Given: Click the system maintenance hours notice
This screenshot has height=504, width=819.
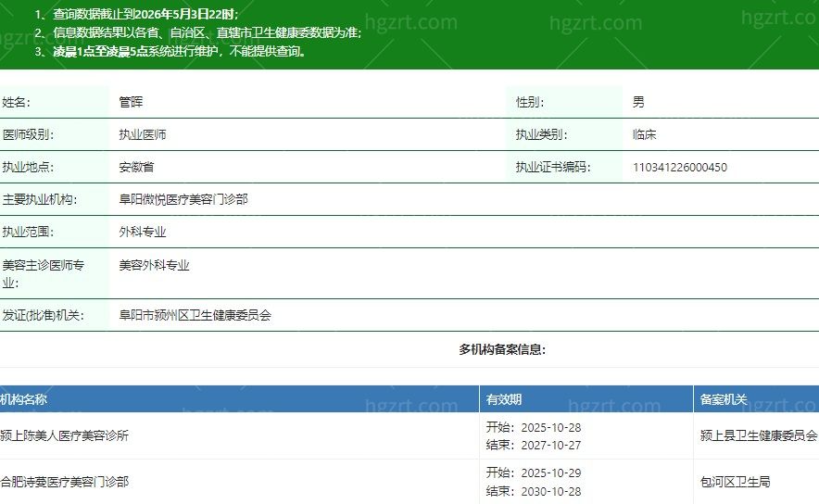Looking at the screenshot, I should click(170, 51).
